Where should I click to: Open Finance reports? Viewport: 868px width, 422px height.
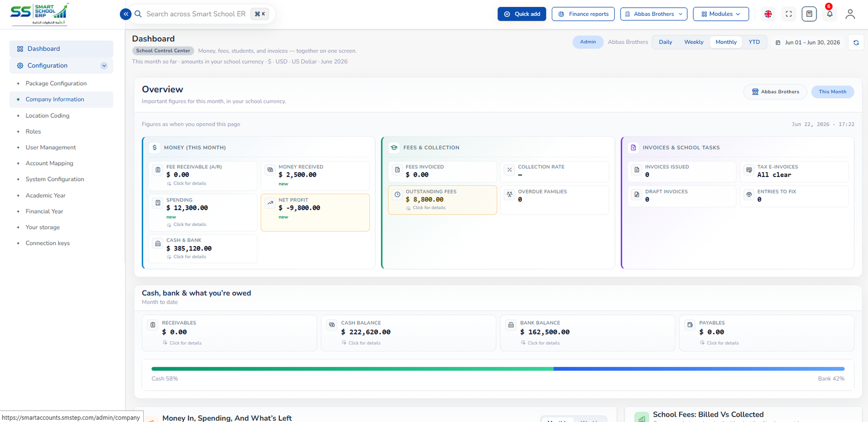[x=583, y=14]
